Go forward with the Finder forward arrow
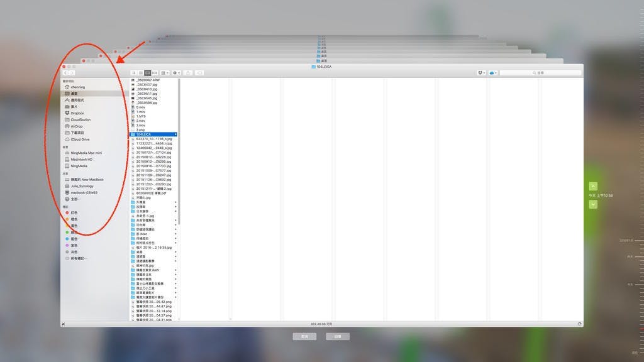The width and height of the screenshot is (644, 362). point(72,73)
